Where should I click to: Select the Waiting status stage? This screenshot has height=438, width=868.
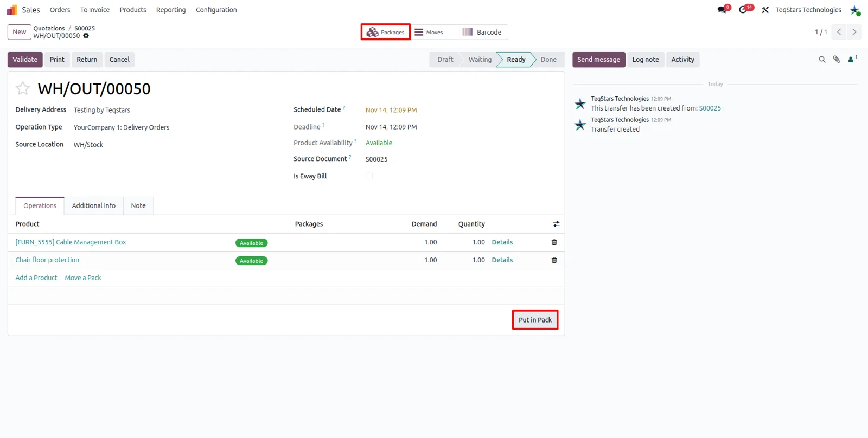[x=480, y=60]
